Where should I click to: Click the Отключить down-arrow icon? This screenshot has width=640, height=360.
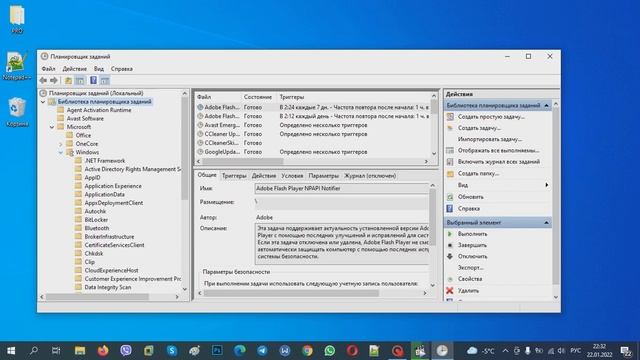(450, 256)
